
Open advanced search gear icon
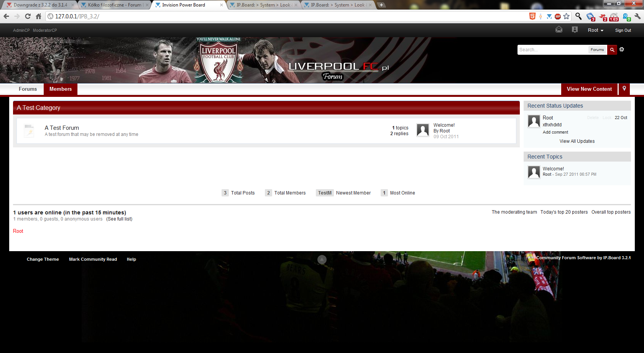[x=622, y=49]
